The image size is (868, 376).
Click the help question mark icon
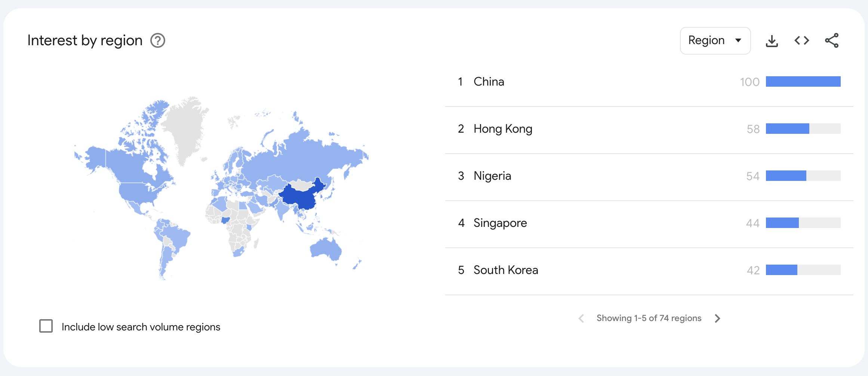click(158, 40)
